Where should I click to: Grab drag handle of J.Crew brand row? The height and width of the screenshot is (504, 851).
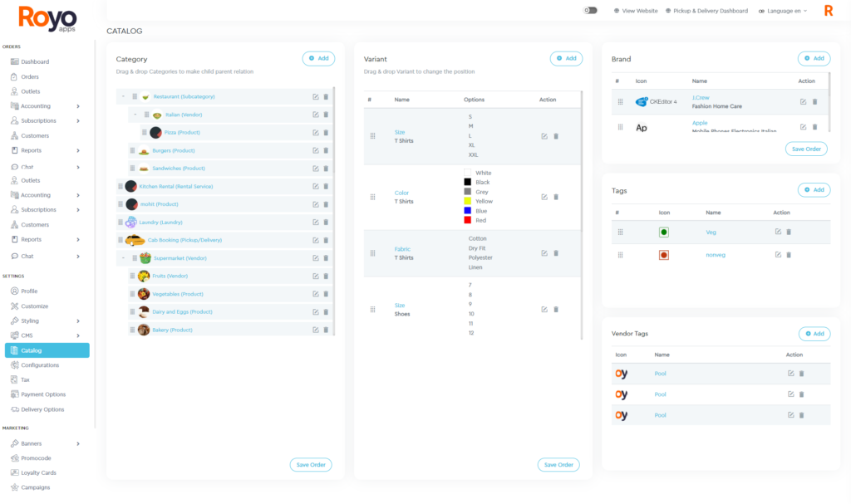tap(620, 101)
